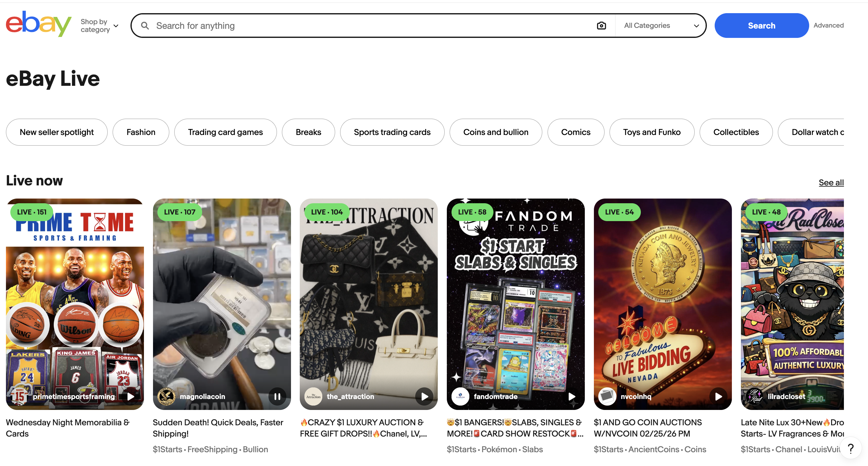
Task: Click magnoliacoin seller avatar
Action: tap(166, 396)
